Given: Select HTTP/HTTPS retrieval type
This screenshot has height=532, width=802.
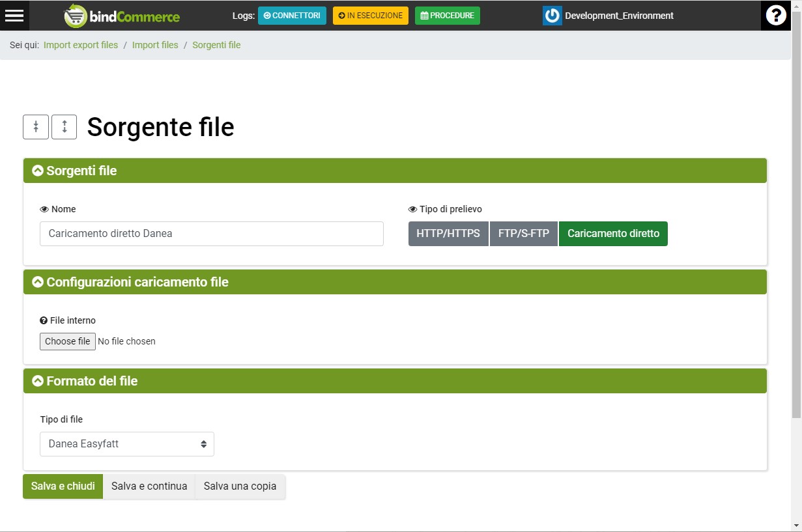Looking at the screenshot, I should click(x=448, y=234).
